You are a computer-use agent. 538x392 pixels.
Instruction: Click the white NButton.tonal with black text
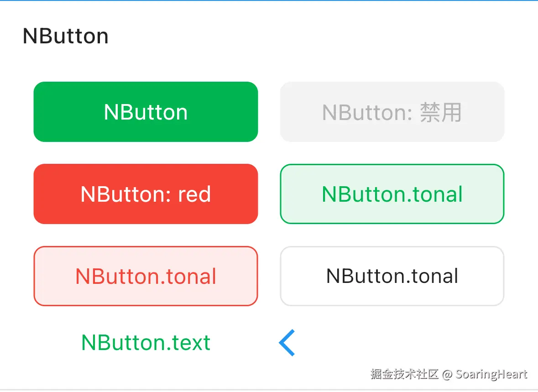pos(392,276)
